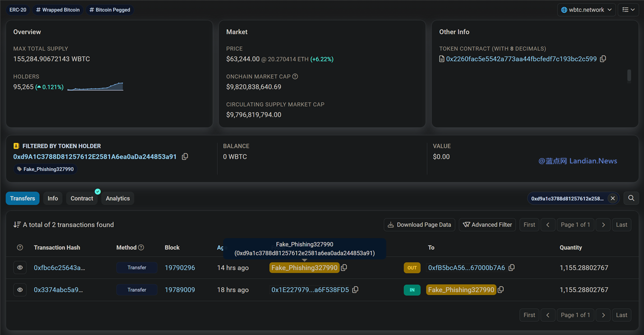Copy the filtered token holder address
The image size is (644, 335).
[x=185, y=157]
